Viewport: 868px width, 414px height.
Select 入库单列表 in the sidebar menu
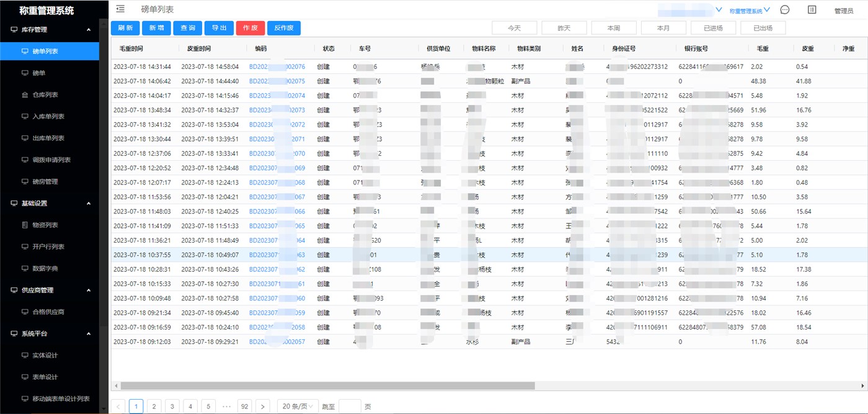pyautogui.click(x=48, y=117)
